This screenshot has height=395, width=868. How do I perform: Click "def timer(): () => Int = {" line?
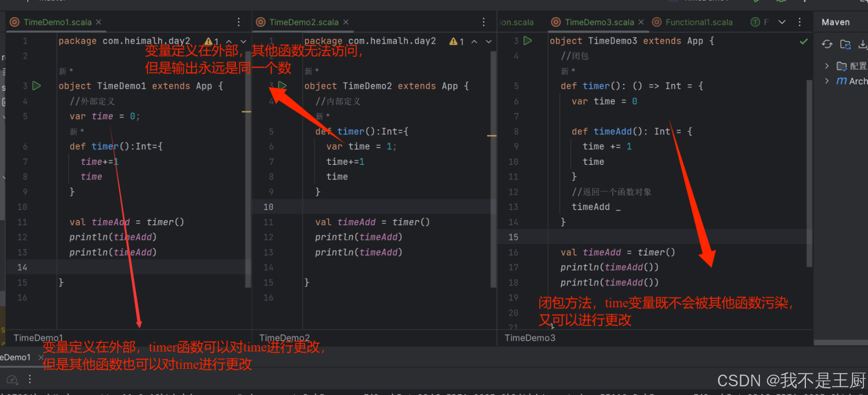[x=632, y=86]
